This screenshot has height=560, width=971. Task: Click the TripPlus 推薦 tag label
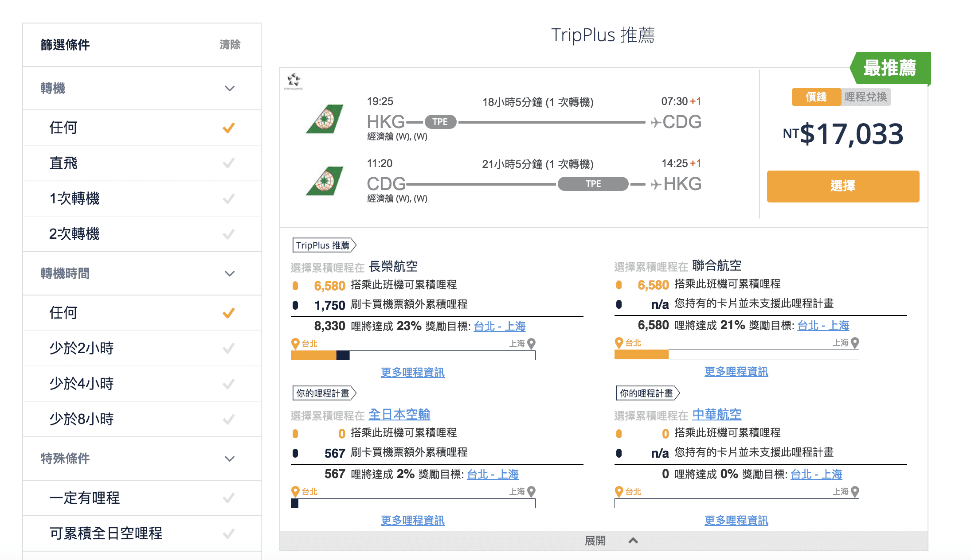coord(324,245)
